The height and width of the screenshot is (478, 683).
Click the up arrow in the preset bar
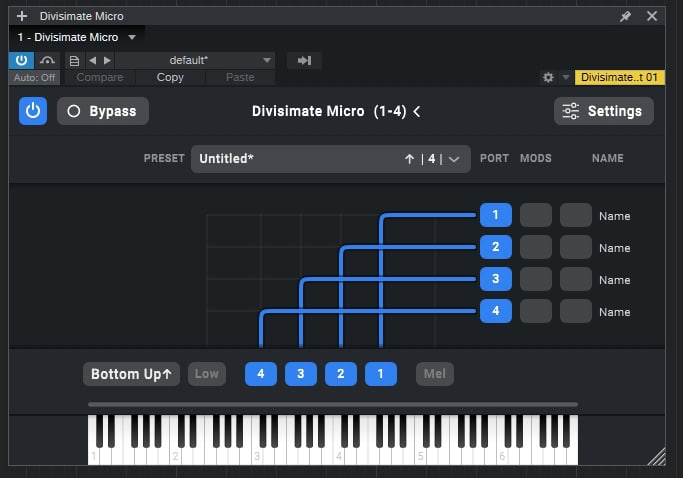click(409, 159)
